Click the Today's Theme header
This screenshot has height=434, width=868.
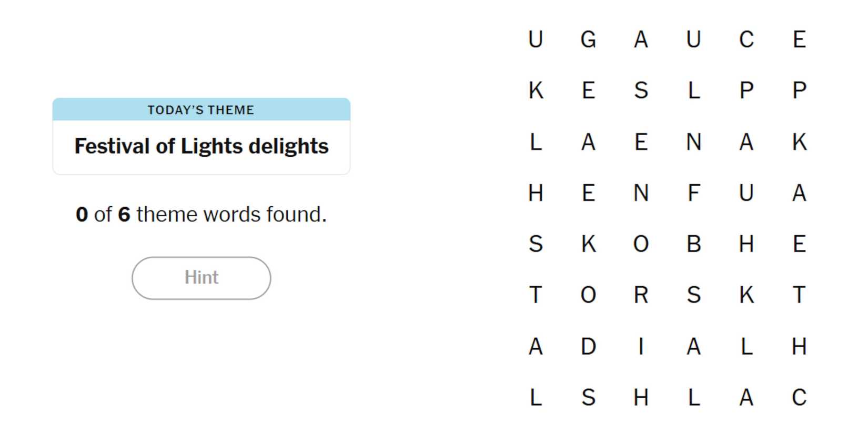[201, 110]
